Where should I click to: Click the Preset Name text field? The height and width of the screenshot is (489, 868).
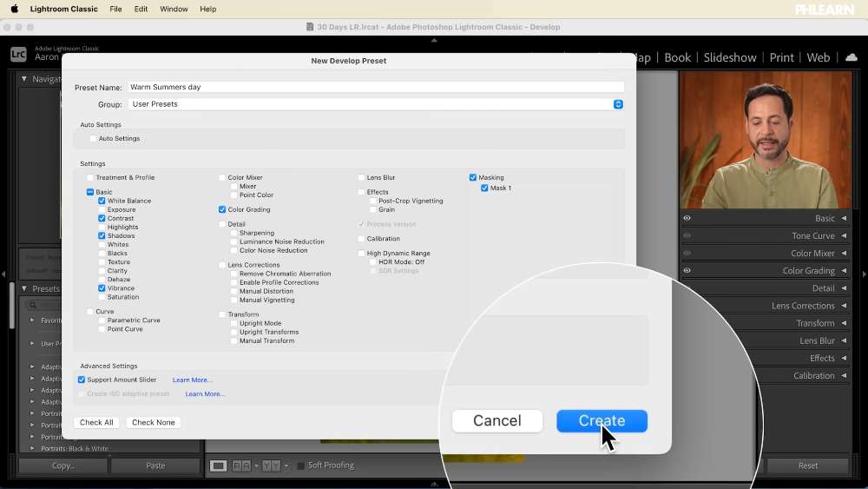click(376, 87)
